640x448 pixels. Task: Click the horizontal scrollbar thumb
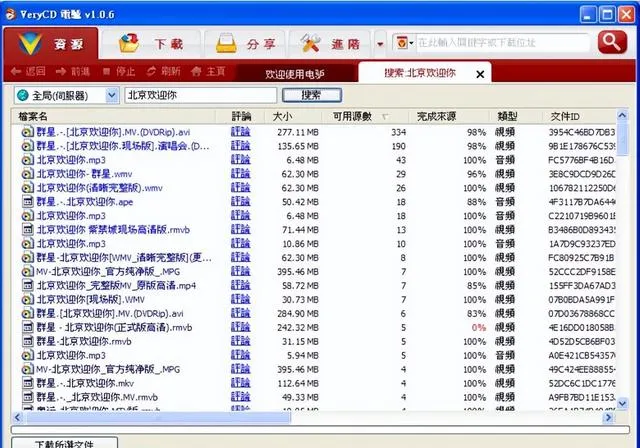pos(158,417)
